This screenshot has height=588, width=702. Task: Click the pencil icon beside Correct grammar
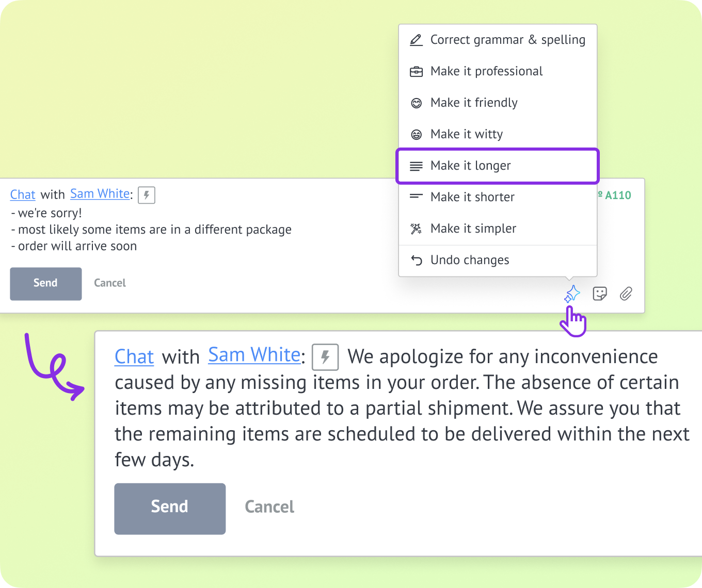[x=416, y=40]
